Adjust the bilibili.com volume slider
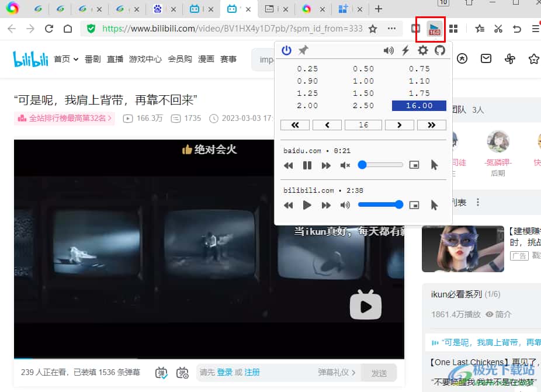The height and width of the screenshot is (392, 541). (x=380, y=204)
